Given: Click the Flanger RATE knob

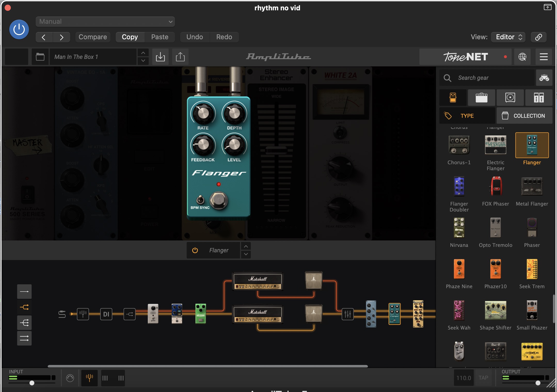Looking at the screenshot, I should (203, 113).
